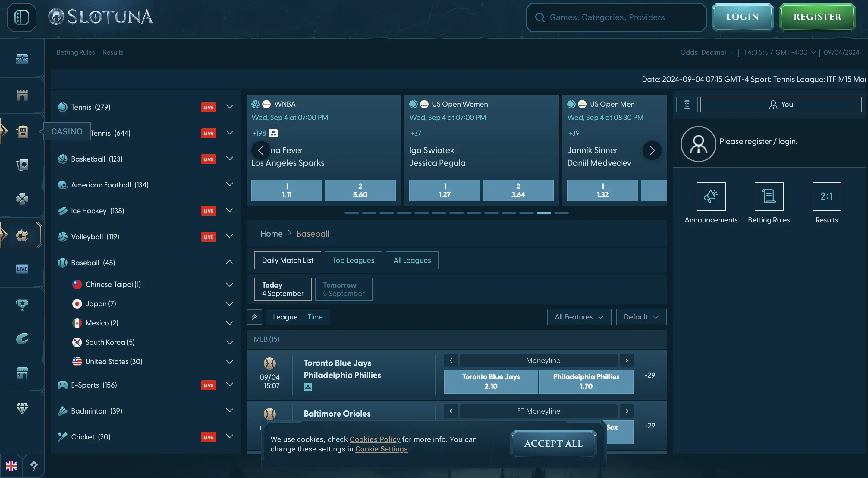Collapse Baseball (45) category
This screenshot has width=868, height=478.
(229, 262)
